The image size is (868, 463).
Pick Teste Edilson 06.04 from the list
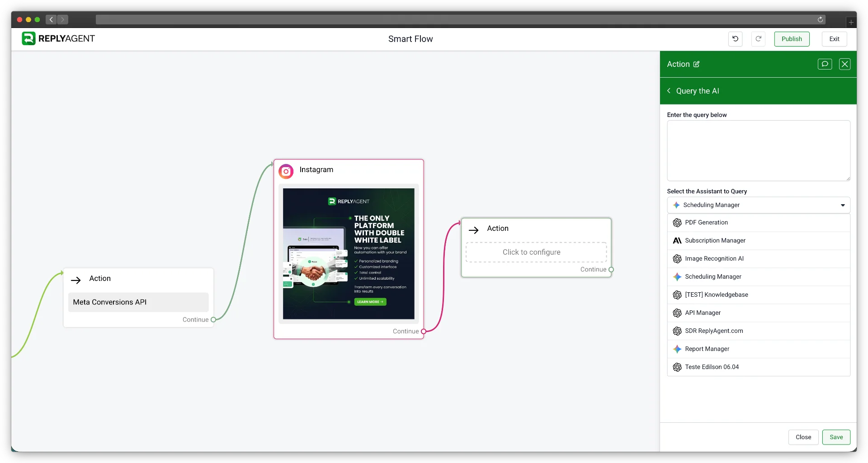pos(759,367)
